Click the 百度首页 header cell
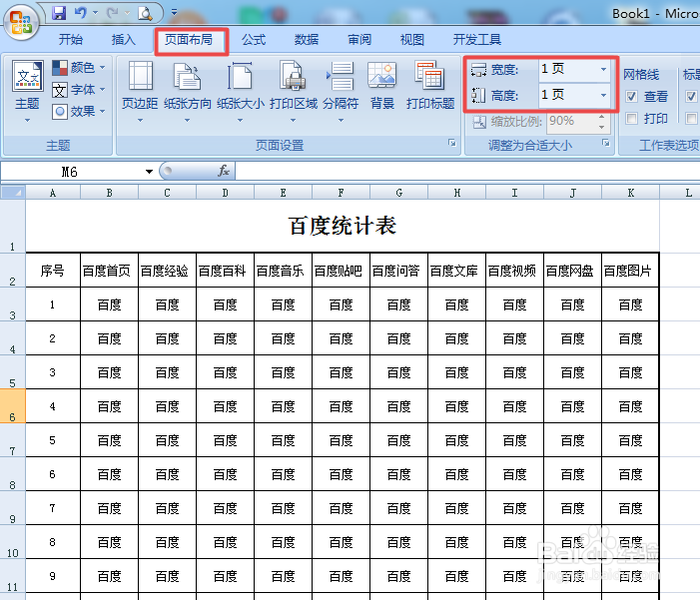700x600 pixels. click(x=109, y=271)
